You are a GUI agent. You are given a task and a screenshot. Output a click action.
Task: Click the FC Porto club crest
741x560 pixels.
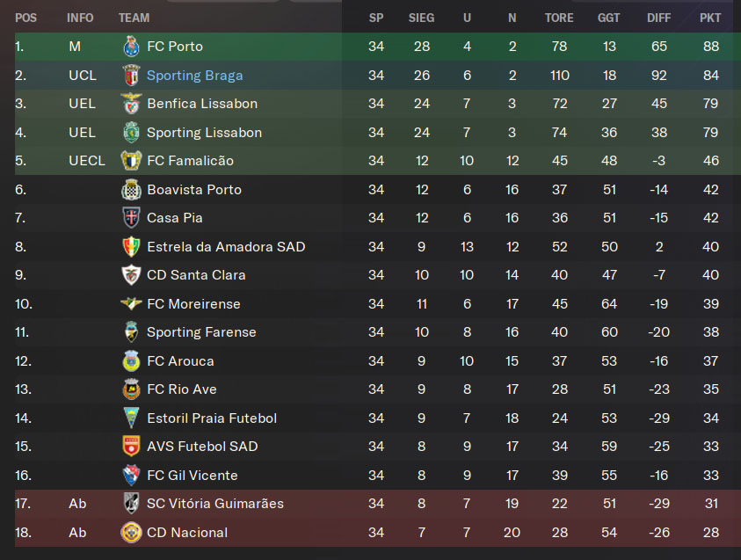click(131, 47)
